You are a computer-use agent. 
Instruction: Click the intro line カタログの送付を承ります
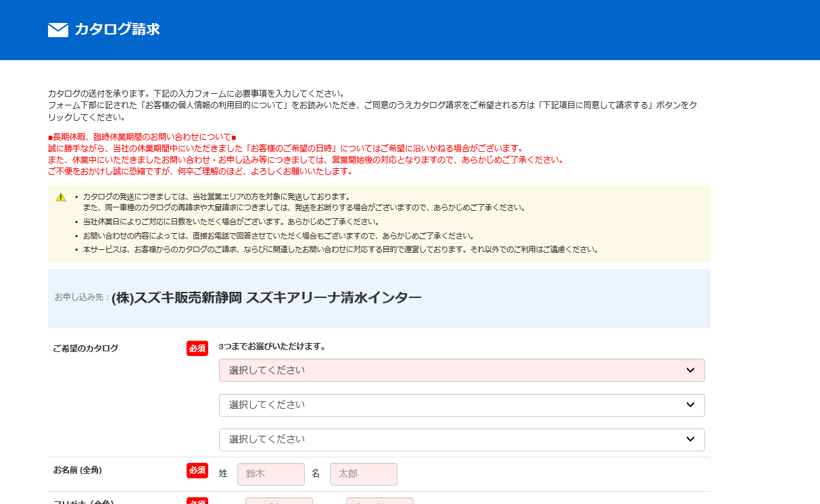tap(197, 93)
